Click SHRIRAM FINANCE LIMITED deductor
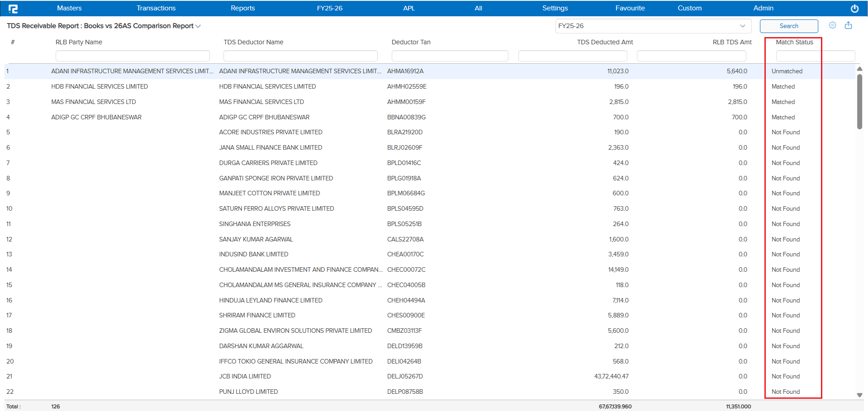The height and width of the screenshot is (411, 868). pos(257,315)
